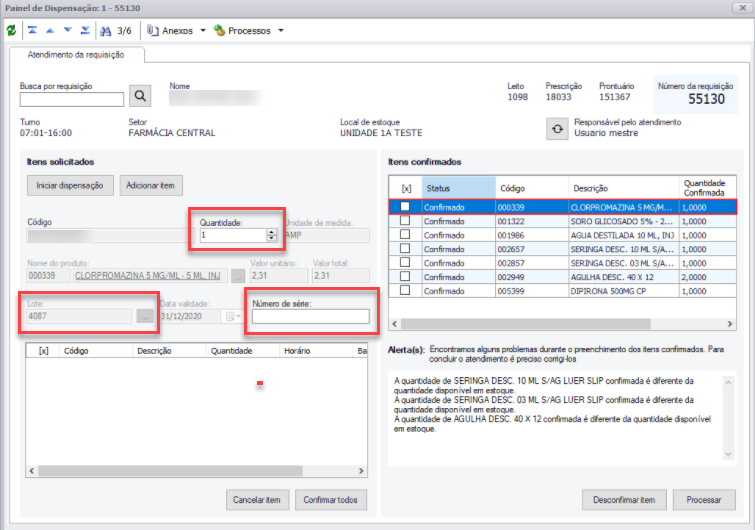Click the Confirmar todos button
Viewport: 755px width, 530px height.
[x=331, y=500]
